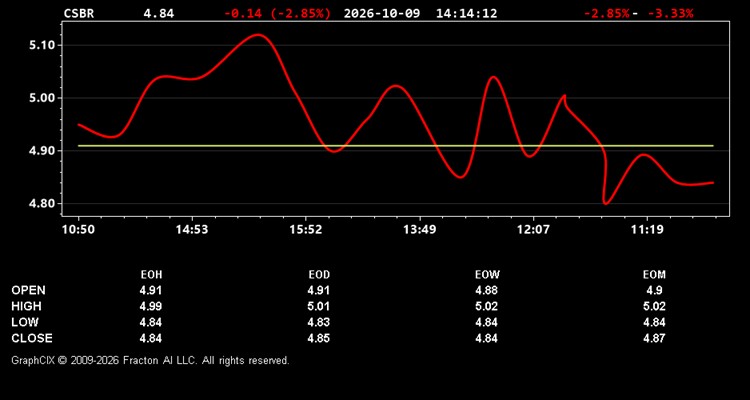Click the 14:53 time axis label

click(x=192, y=229)
